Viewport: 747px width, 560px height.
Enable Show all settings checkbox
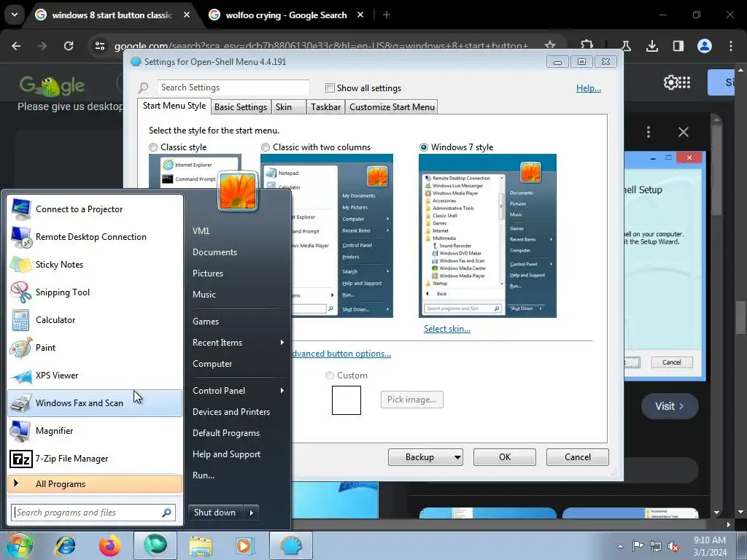pyautogui.click(x=330, y=88)
